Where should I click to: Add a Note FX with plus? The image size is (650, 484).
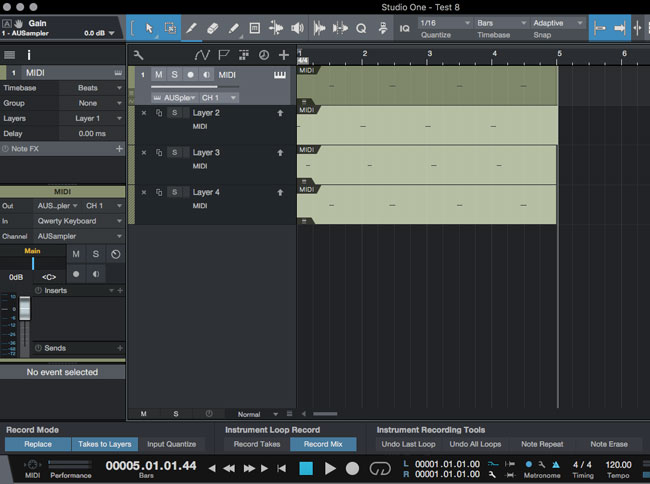[119, 148]
